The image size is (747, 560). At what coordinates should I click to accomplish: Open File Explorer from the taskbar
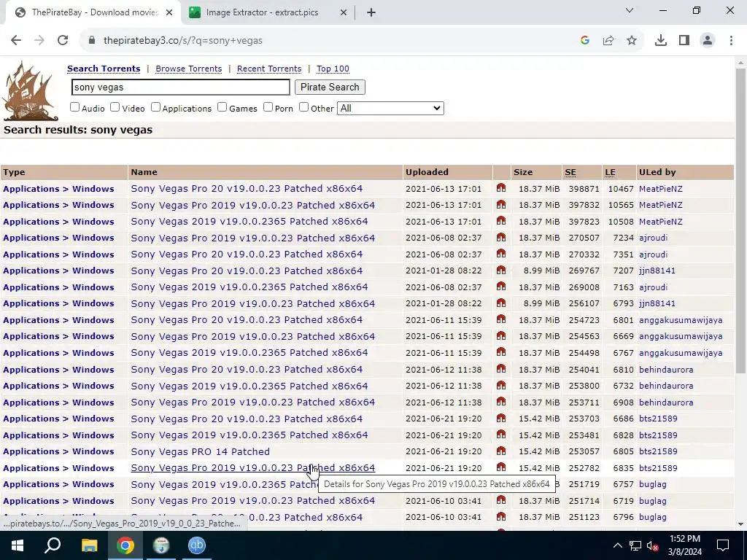(89, 545)
